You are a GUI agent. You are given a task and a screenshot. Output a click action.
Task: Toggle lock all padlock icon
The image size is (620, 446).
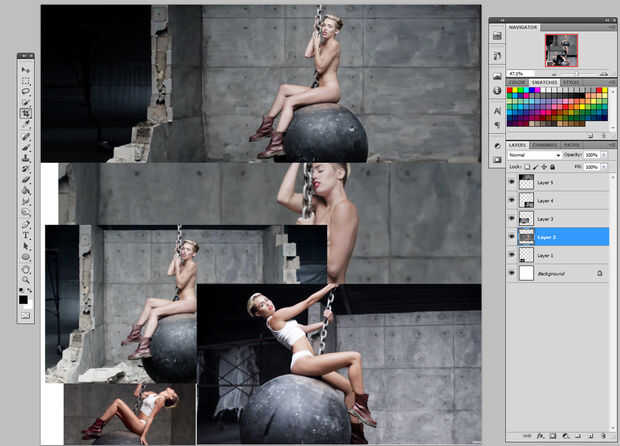click(x=552, y=167)
